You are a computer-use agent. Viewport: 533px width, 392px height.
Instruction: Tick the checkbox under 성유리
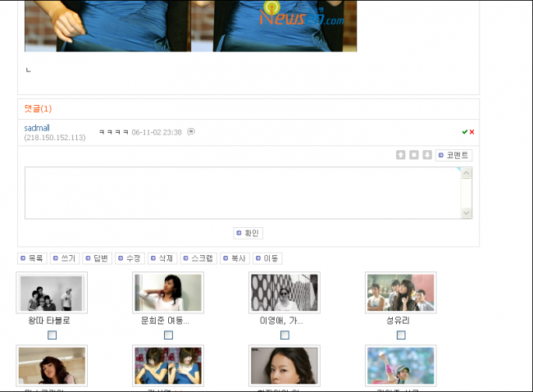pyautogui.click(x=401, y=335)
